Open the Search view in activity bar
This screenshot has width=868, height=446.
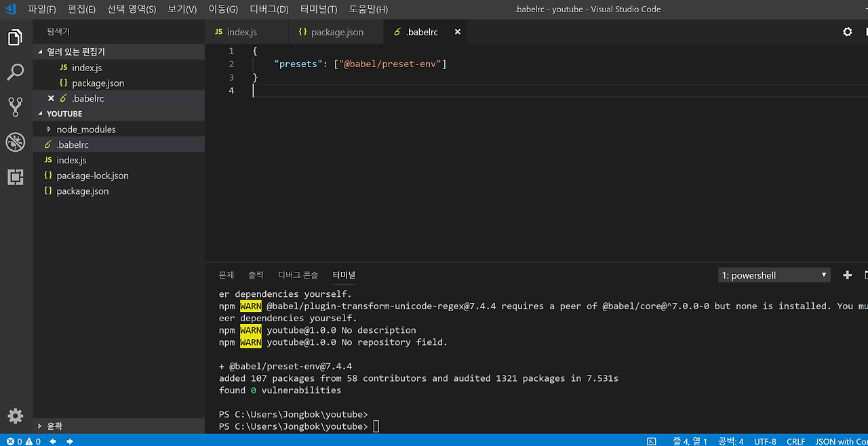coord(16,72)
